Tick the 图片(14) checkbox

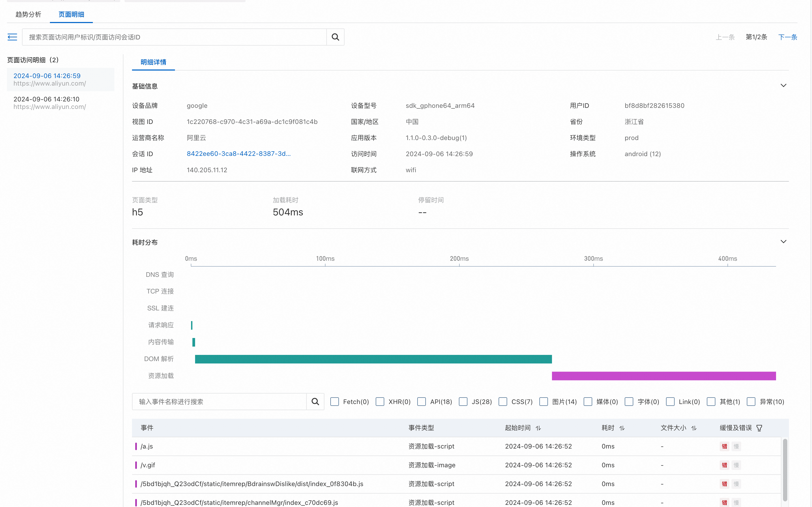(x=543, y=401)
